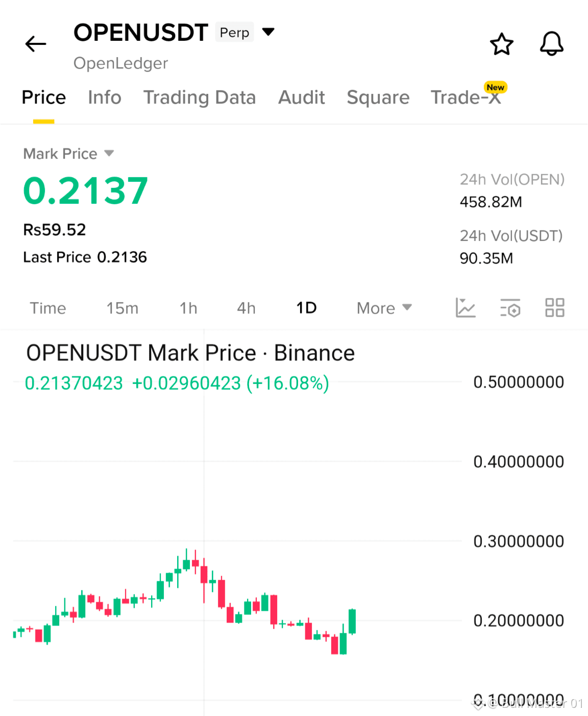Select the 15m chart interval
Viewport: 588px width, 716px height.
122,308
